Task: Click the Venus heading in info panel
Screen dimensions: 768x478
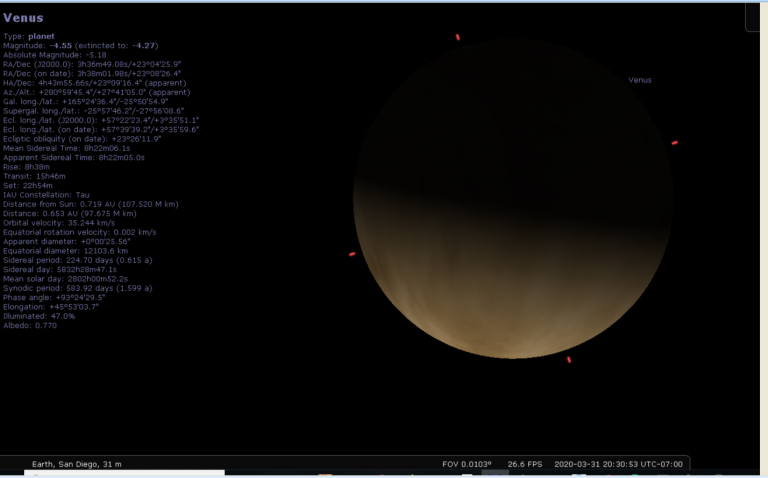Action: (x=23, y=18)
